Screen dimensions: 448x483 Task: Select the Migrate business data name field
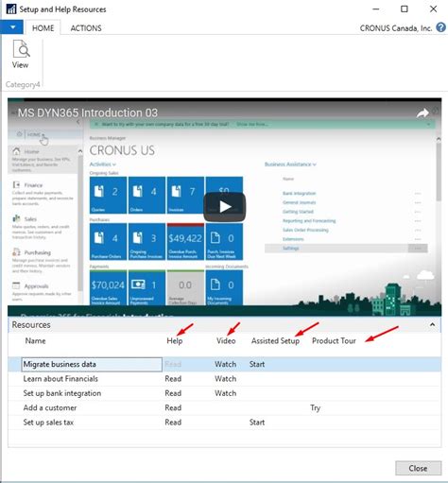92,364
